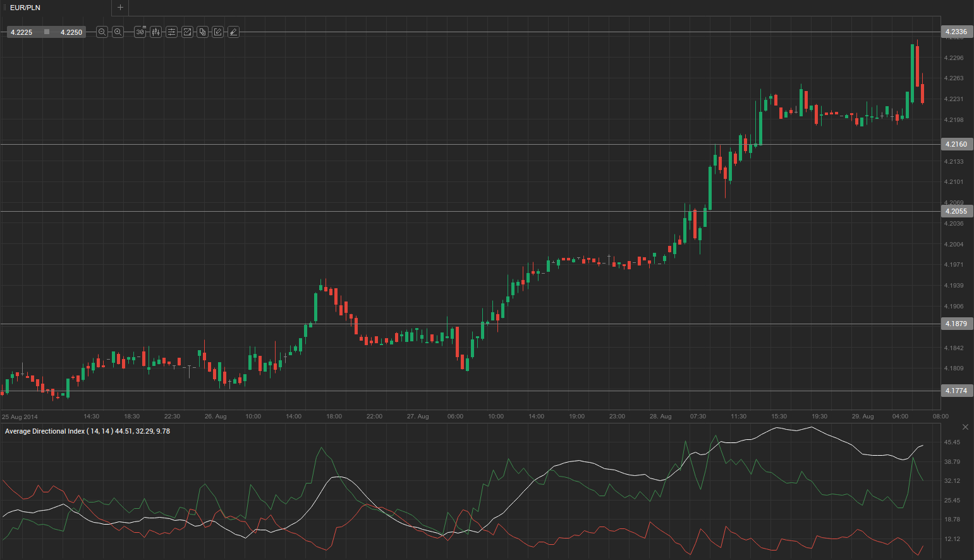974x560 pixels.
Task: Select the 4.2055 price level marker
Action: click(956, 211)
